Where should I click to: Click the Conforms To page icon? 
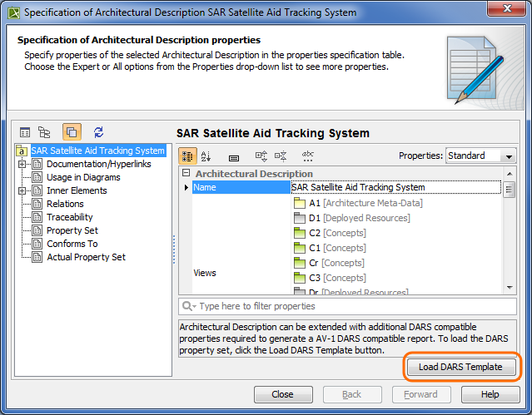click(37, 245)
